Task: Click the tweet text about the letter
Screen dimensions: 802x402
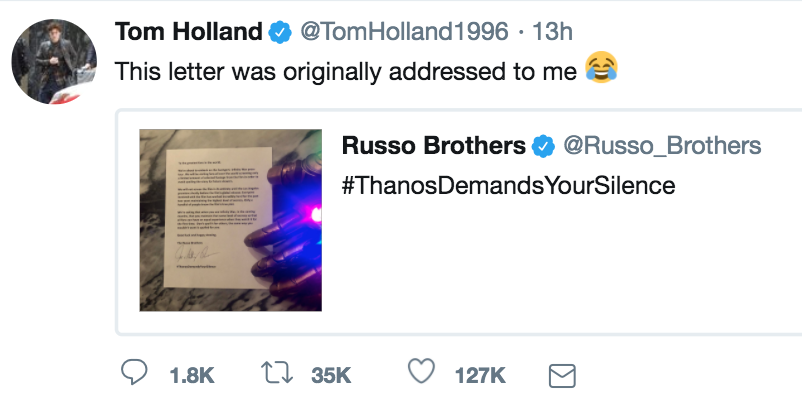Action: tap(345, 72)
